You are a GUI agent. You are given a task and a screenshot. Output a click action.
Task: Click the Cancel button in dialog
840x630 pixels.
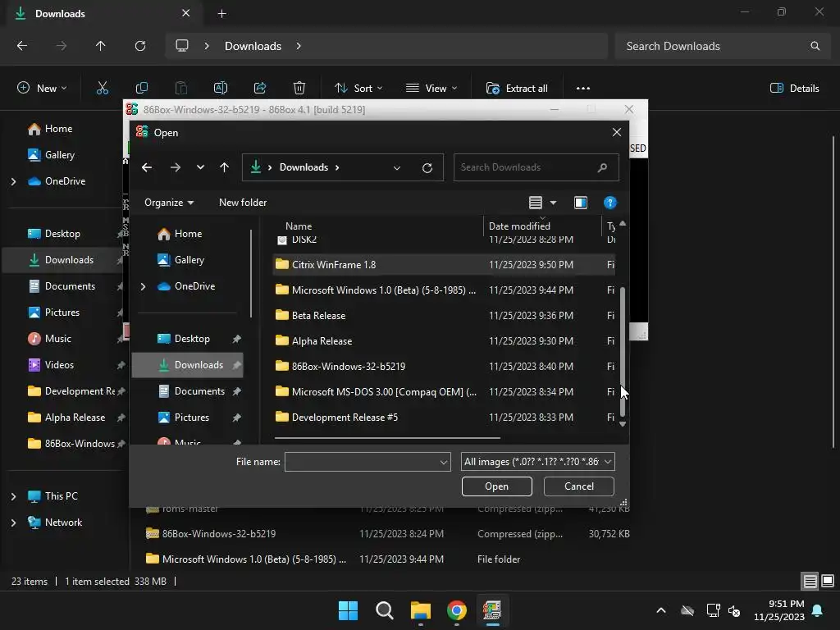click(x=578, y=486)
